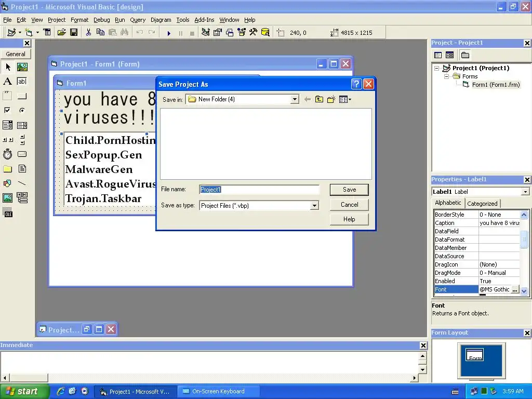Select the Label control tool
The image size is (532, 399).
pos(8,82)
